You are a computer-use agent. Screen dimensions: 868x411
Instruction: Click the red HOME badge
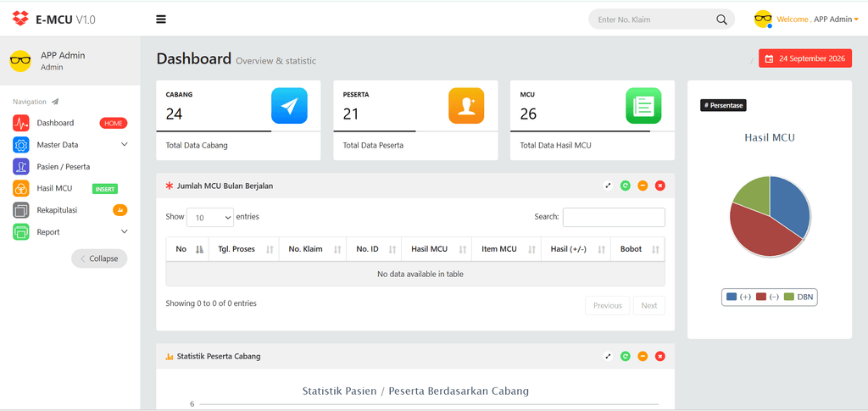[114, 123]
